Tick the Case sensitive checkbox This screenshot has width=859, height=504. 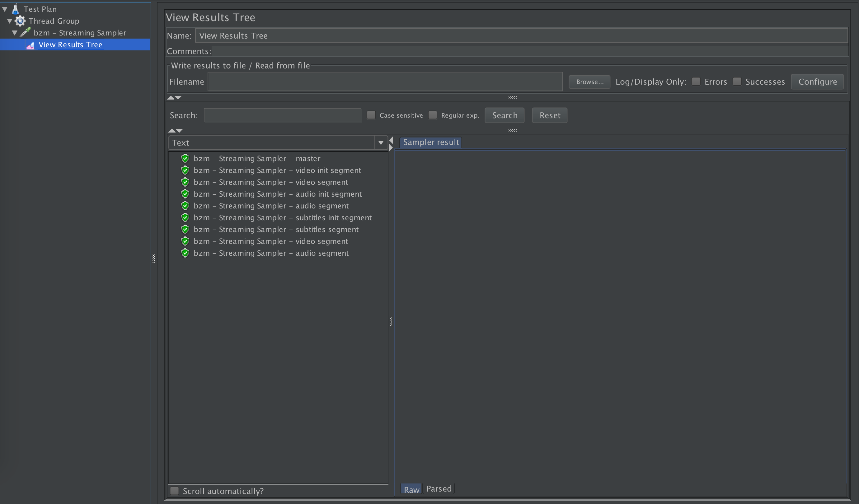[x=371, y=115]
